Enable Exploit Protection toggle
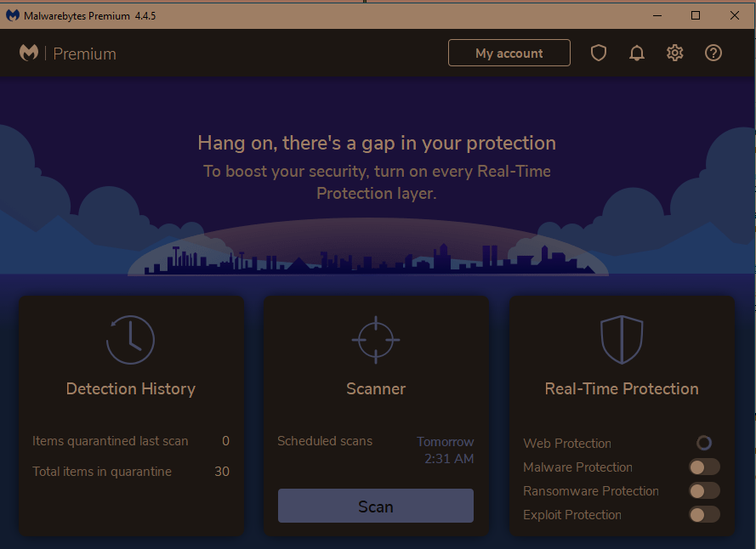 [x=703, y=514]
